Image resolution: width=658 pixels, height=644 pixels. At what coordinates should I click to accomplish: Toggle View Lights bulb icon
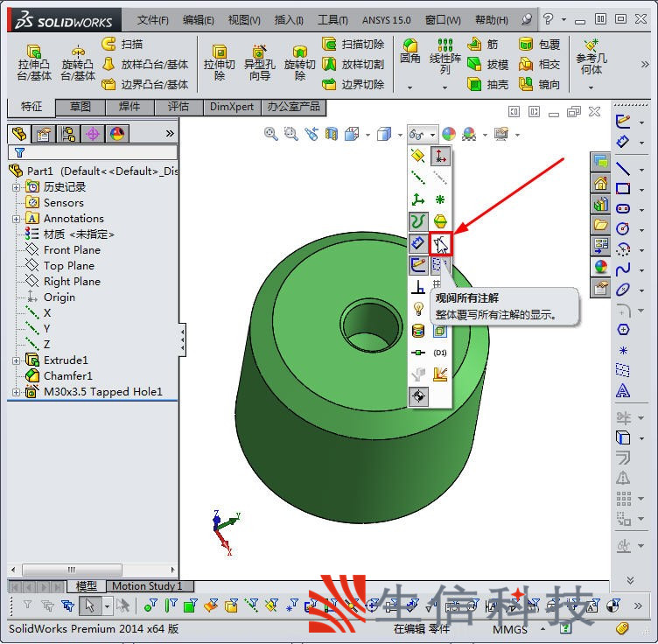pyautogui.click(x=418, y=309)
